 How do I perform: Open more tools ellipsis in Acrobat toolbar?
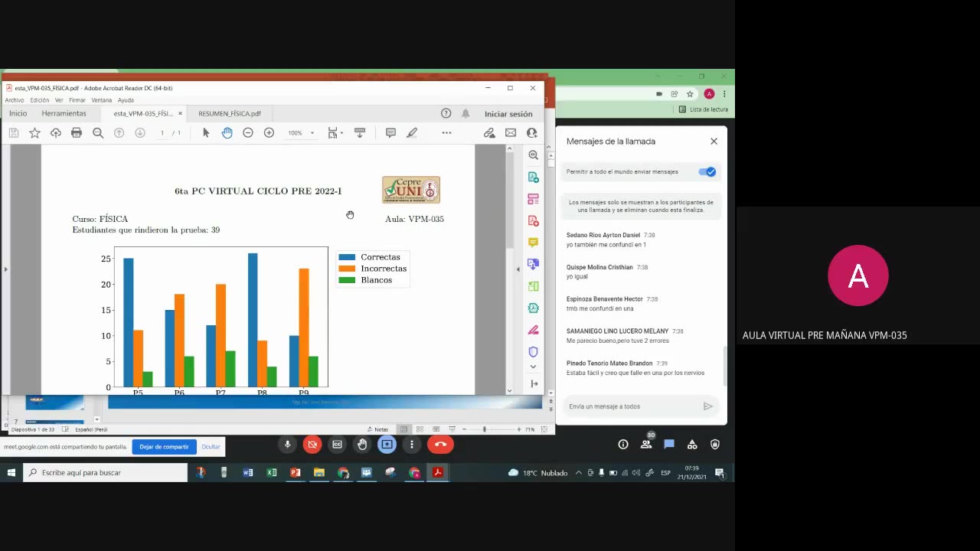coord(446,132)
